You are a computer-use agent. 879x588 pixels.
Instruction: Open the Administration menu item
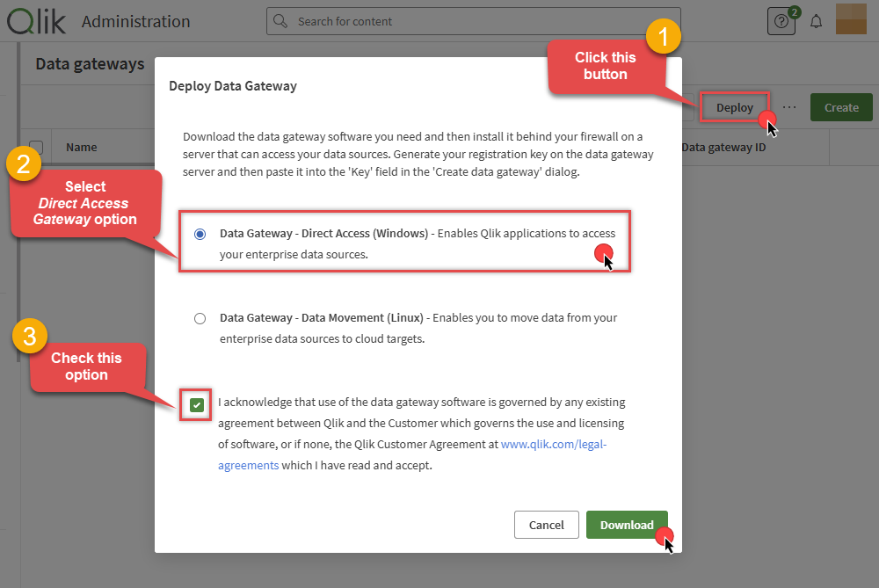pyautogui.click(x=135, y=21)
